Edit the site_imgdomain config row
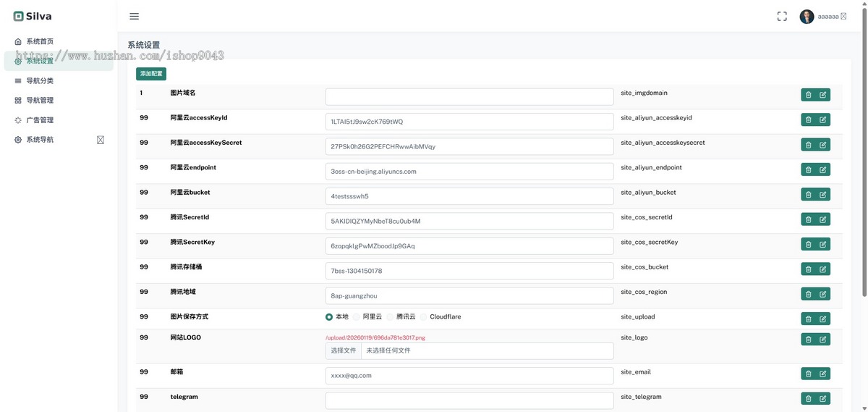This screenshot has width=868, height=412. click(x=823, y=95)
